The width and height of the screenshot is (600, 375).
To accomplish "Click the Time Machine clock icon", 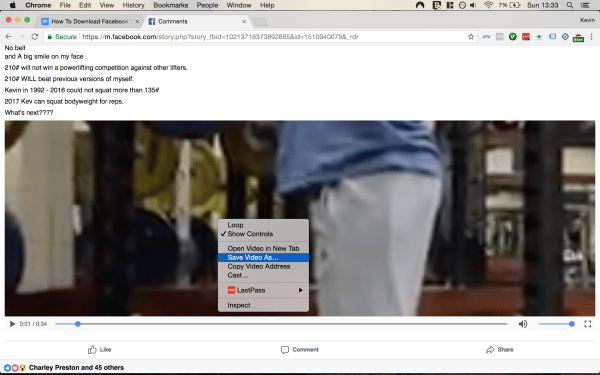I will coord(462,5).
